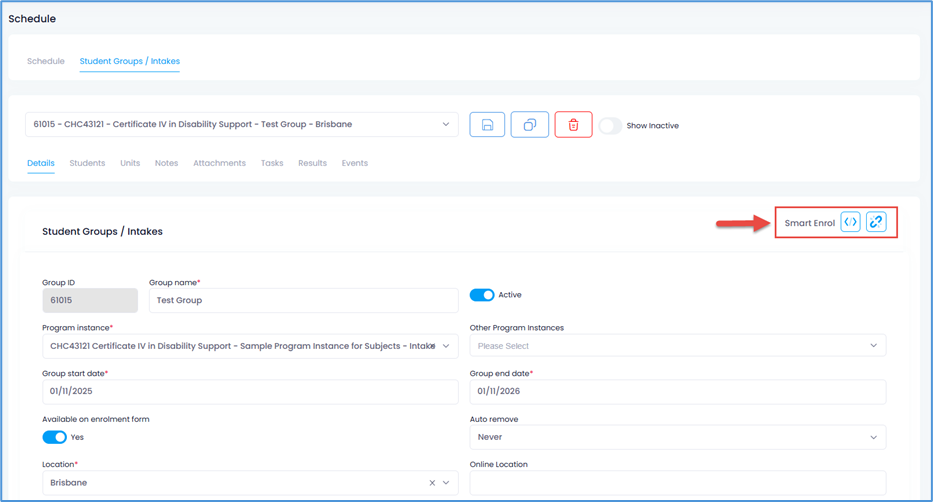Open Other Program Instances dropdown
The image size is (933, 502).
pyautogui.click(x=872, y=346)
